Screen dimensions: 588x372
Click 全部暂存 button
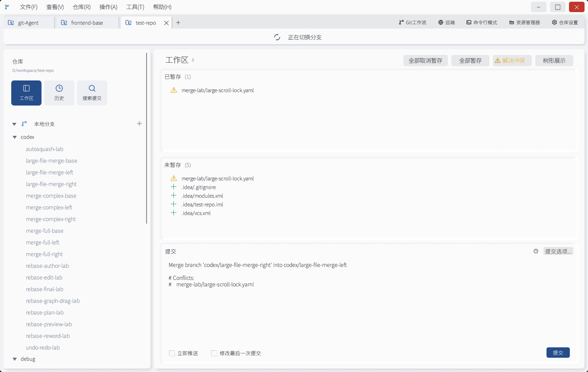click(x=470, y=61)
